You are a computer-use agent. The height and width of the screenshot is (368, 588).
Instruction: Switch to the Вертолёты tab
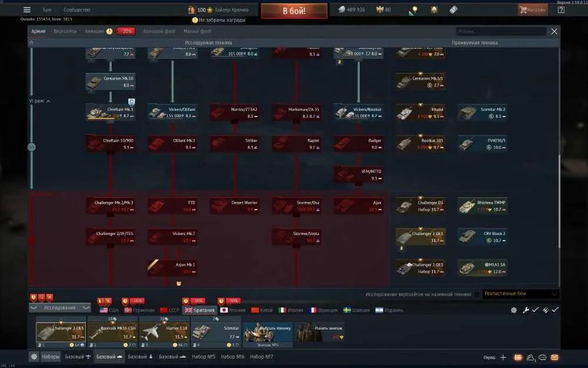65,31
